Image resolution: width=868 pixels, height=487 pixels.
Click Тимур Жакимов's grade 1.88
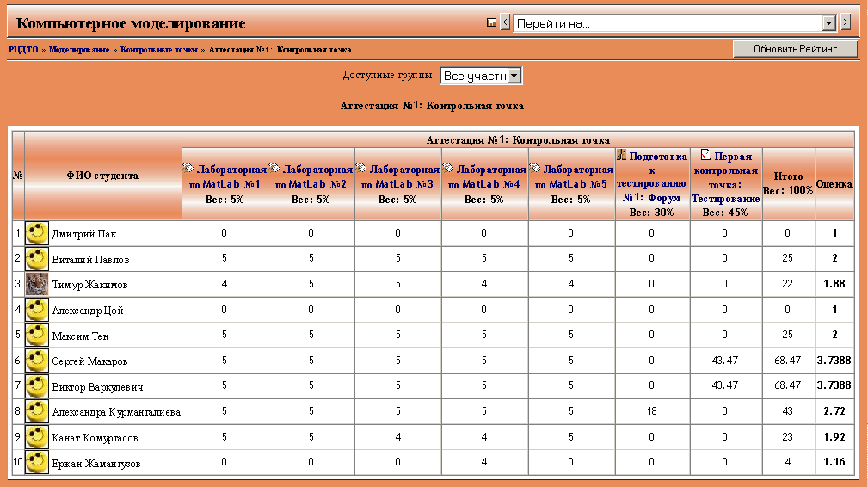(834, 284)
